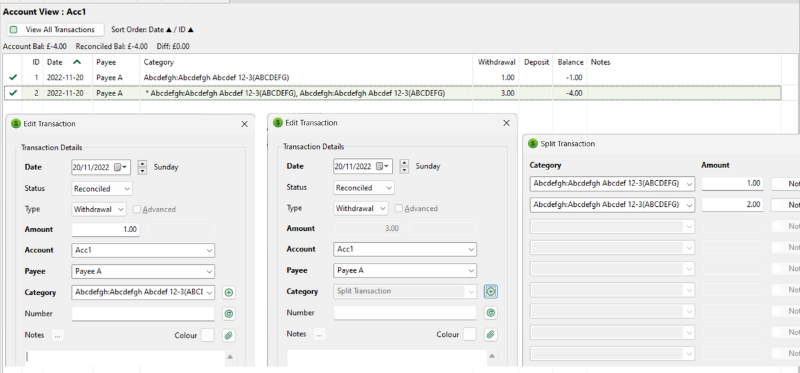The width and height of the screenshot is (800, 373).
Task: Click Notes ellipsis button in left Edit Transaction
Action: [58, 335]
